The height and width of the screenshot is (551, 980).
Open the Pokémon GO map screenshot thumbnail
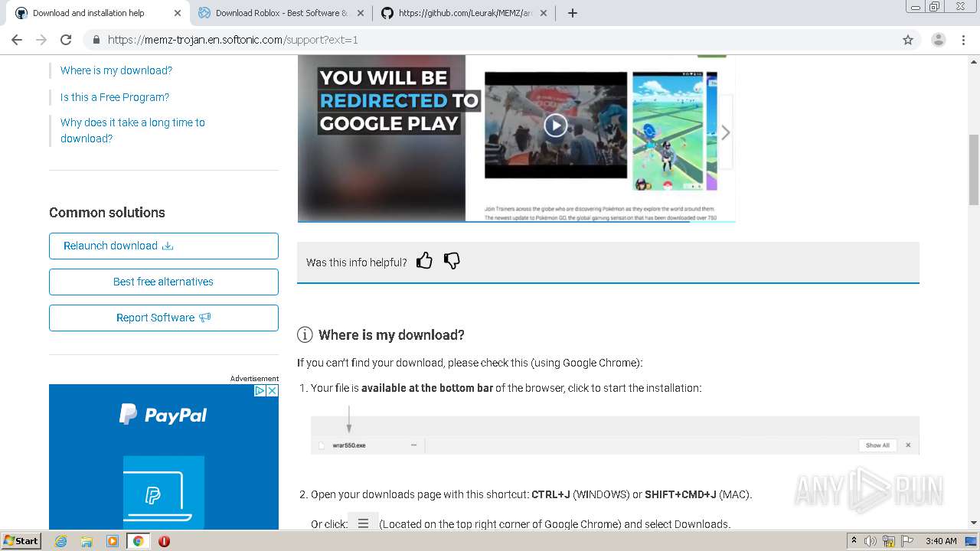tap(668, 131)
